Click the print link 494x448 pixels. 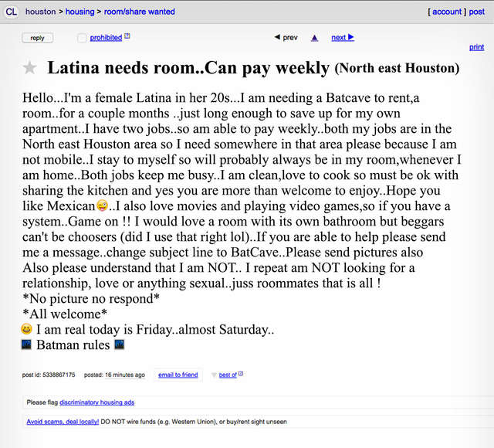[477, 47]
